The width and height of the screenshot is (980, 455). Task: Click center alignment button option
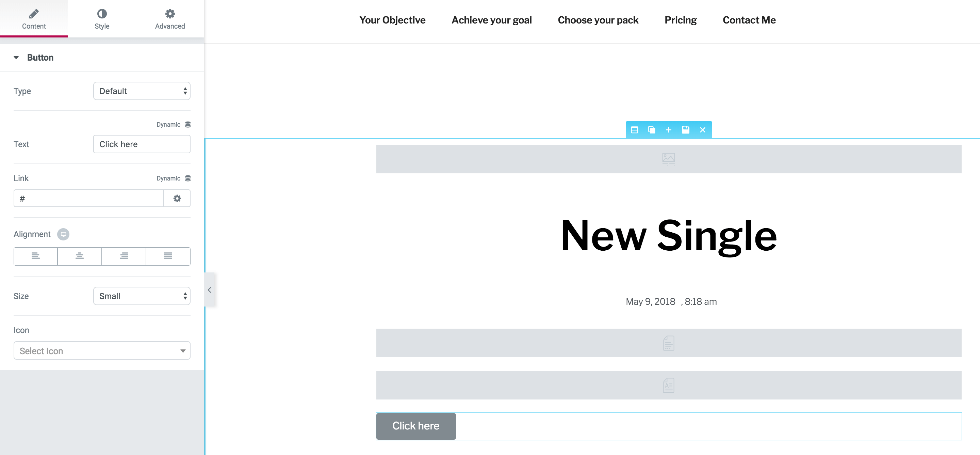click(x=80, y=255)
